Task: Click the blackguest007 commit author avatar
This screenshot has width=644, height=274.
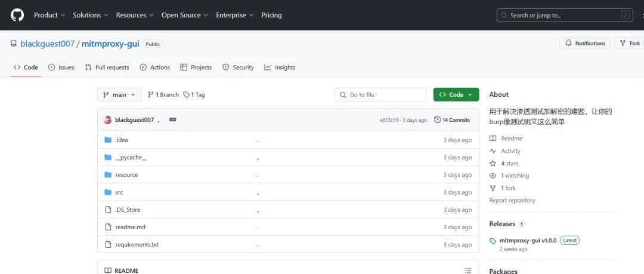Action: coord(107,120)
